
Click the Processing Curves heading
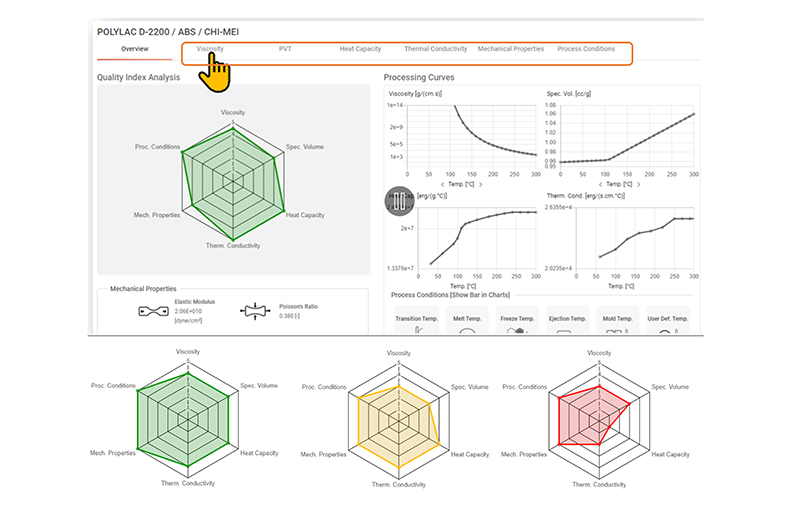point(419,77)
